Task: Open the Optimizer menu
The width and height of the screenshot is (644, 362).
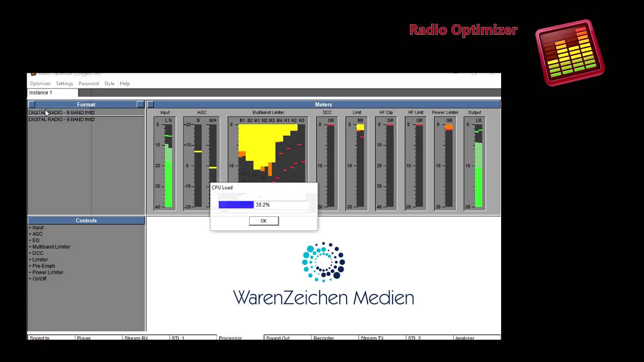Action: click(x=40, y=83)
